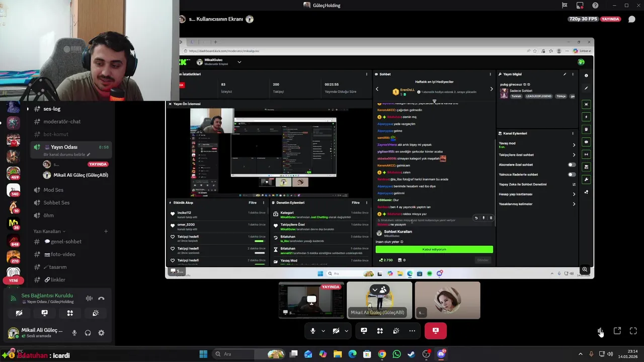644x362 pixels.
Task: Open activities icon in call controls
Action: pyautogui.click(x=380, y=331)
